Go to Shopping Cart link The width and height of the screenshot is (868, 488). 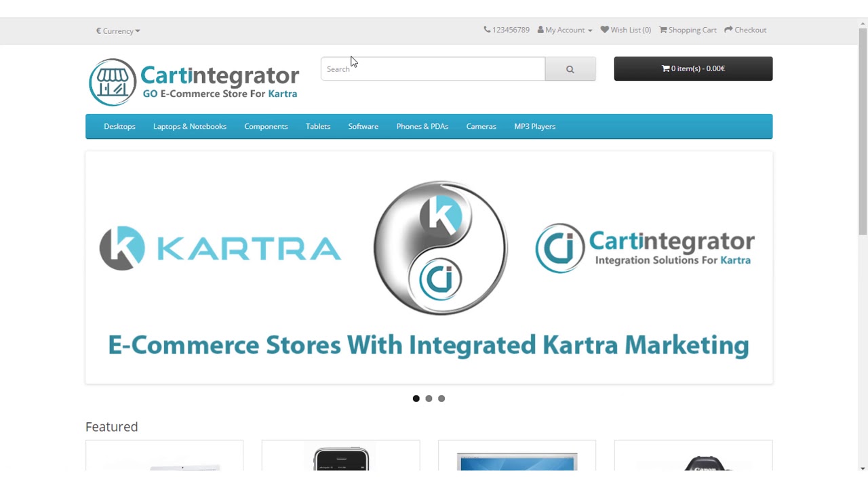(x=688, y=30)
